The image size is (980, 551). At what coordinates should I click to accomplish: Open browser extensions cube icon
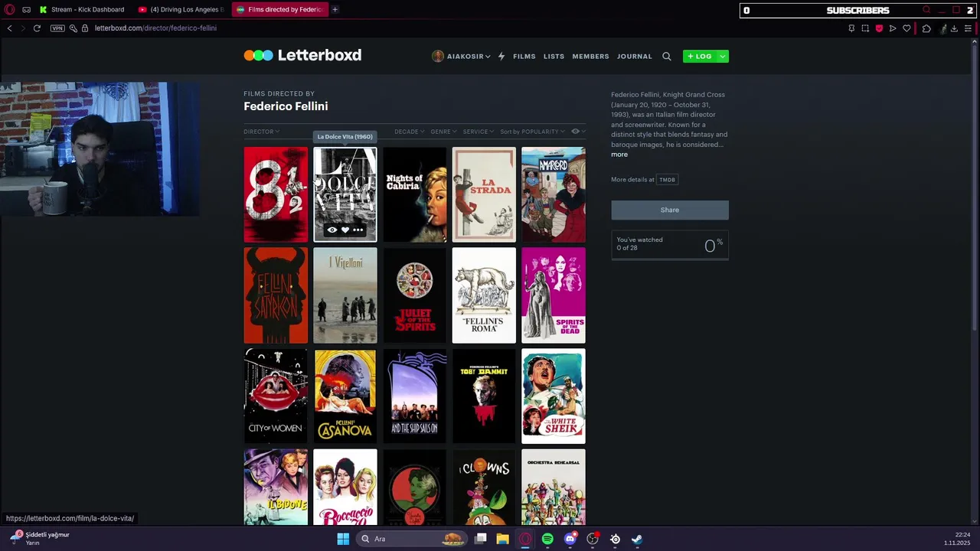[926, 28]
